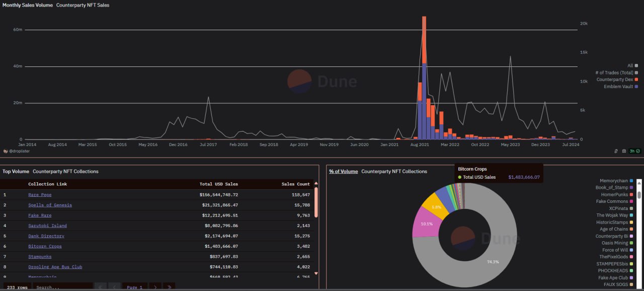Screen dimensions: 644x291
Task: Toggle Force of Will legend entry
Action: 618,250
